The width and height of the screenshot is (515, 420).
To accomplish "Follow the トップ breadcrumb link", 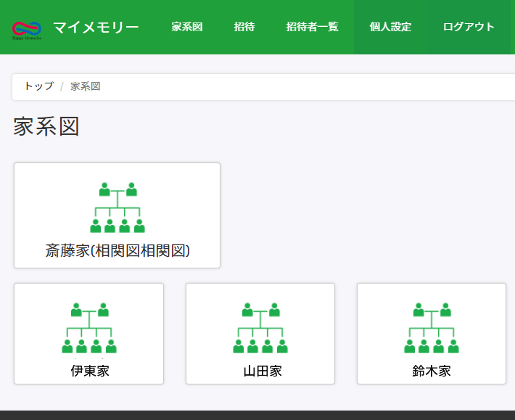I will (x=38, y=86).
